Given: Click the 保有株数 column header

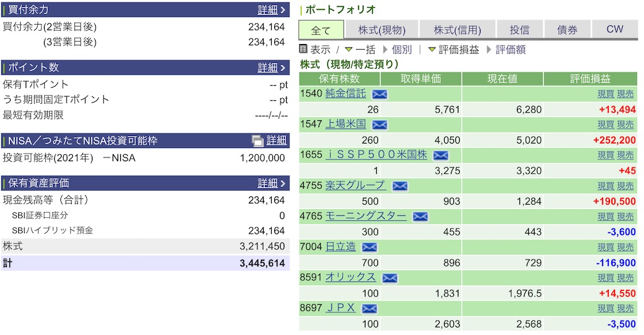Looking at the screenshot, I should (x=339, y=79).
